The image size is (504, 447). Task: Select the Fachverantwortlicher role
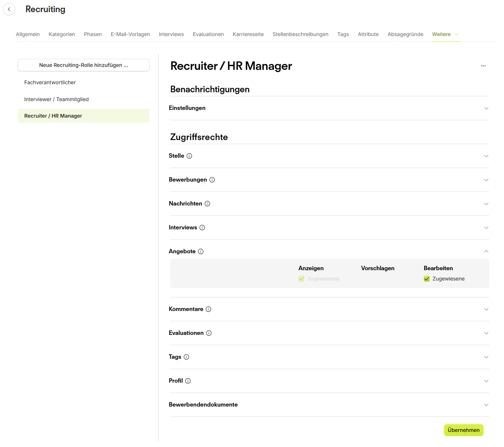[50, 82]
